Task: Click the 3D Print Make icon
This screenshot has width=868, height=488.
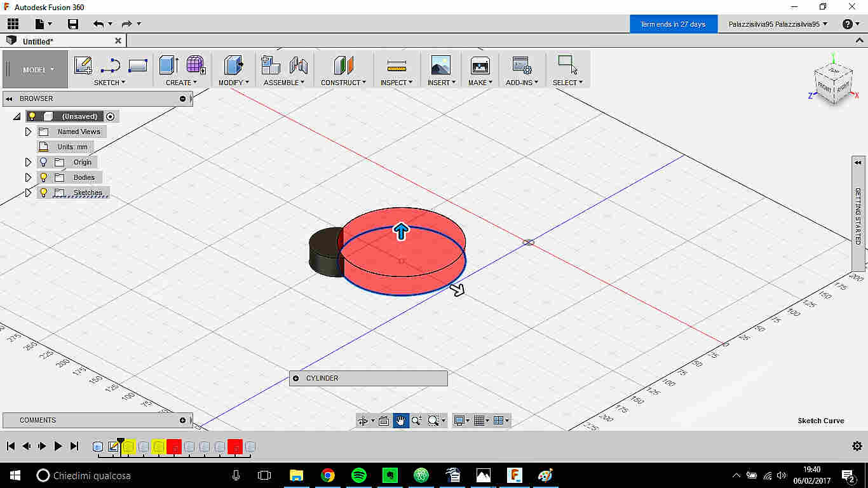Action: click(x=480, y=65)
